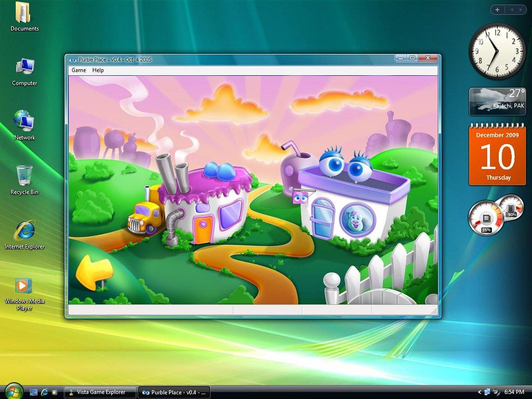Click the blue door of Purble Shop

[x=322, y=219]
